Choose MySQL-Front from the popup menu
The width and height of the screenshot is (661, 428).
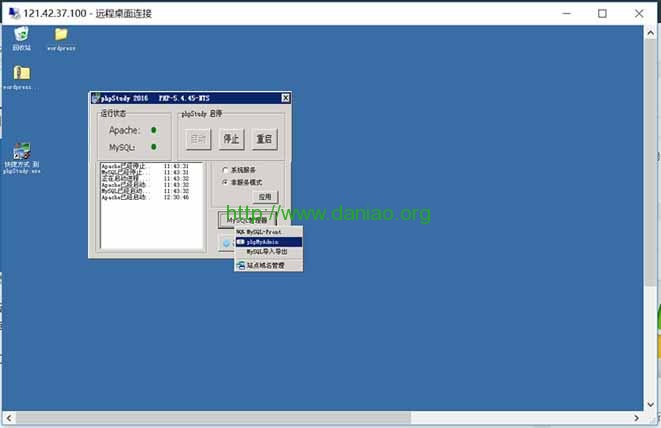coord(268,232)
